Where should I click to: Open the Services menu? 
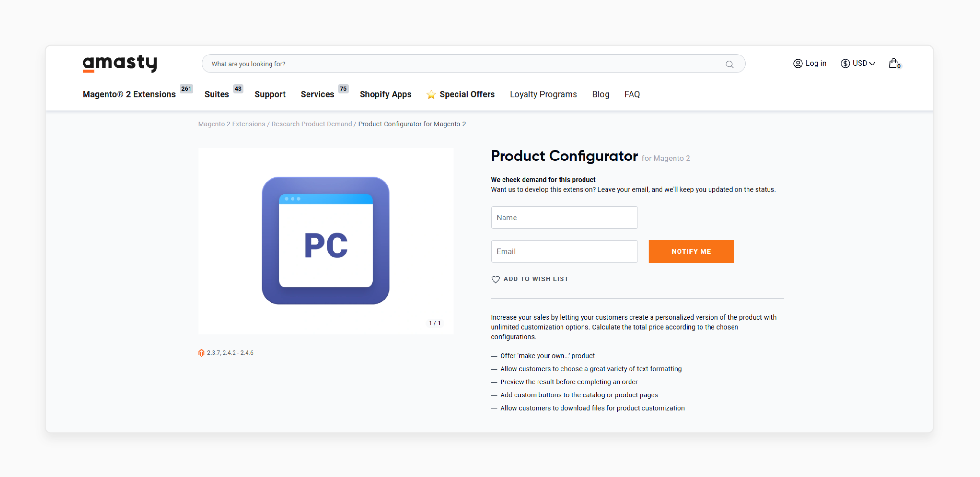(317, 95)
